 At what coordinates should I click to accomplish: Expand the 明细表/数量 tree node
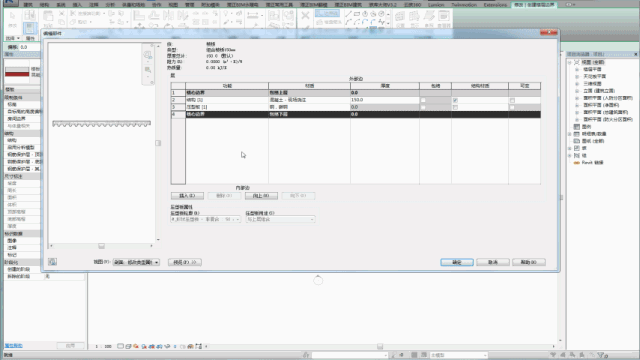[570, 134]
